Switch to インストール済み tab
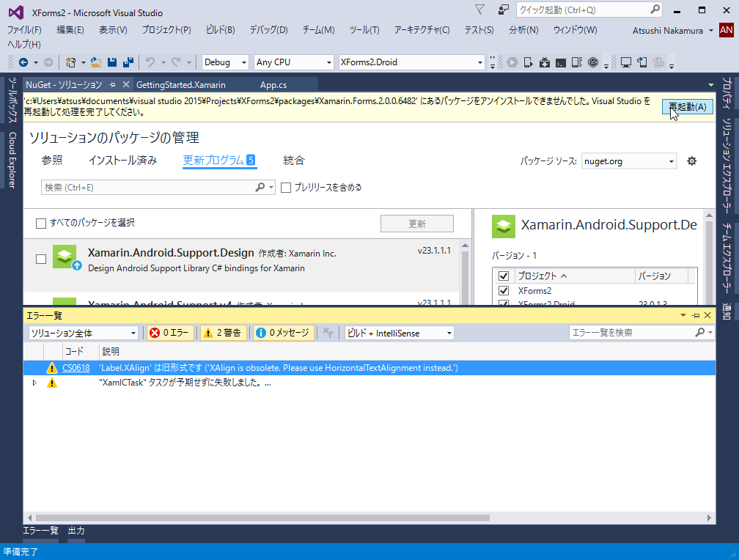 point(122,161)
